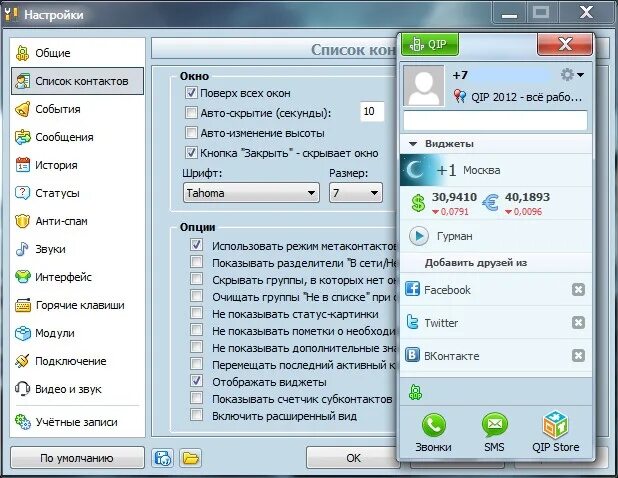
Task: Go to Сообщения settings icon
Action: coord(22,137)
